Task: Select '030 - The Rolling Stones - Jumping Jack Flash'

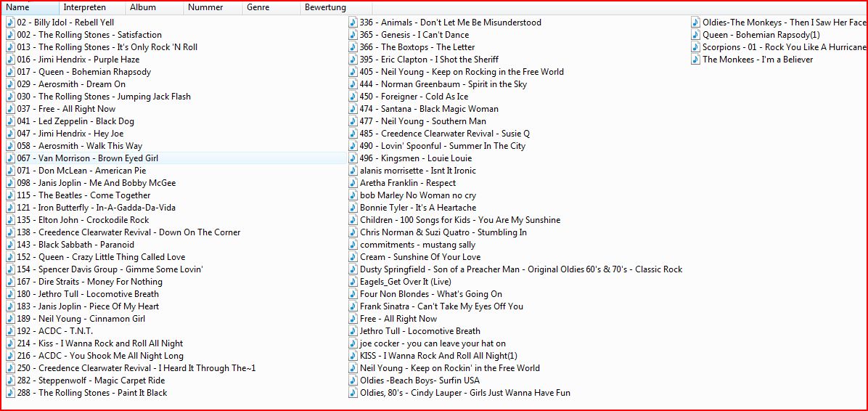Action: click(x=104, y=97)
